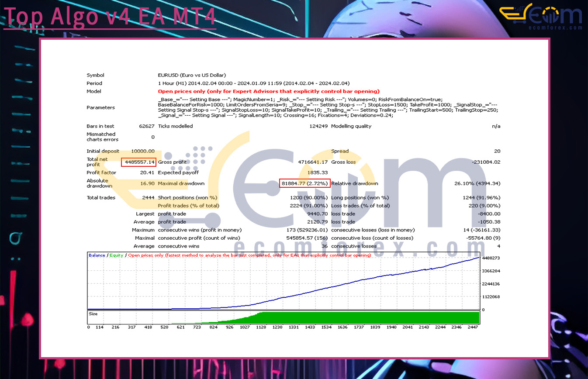Viewport: 588px width, 379px height.
Task: Click the 'Loss trades (% of total)' label
Action: (x=360, y=206)
